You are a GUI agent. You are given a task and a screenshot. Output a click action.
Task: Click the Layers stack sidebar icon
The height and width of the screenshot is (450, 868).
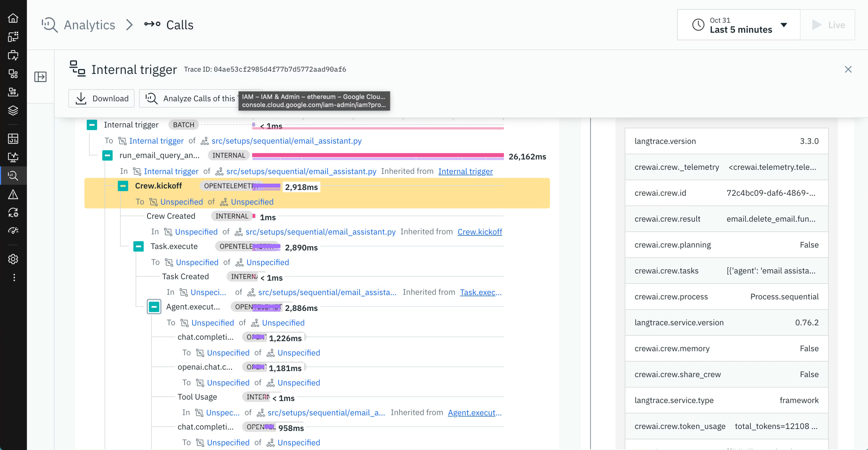pos(13,110)
